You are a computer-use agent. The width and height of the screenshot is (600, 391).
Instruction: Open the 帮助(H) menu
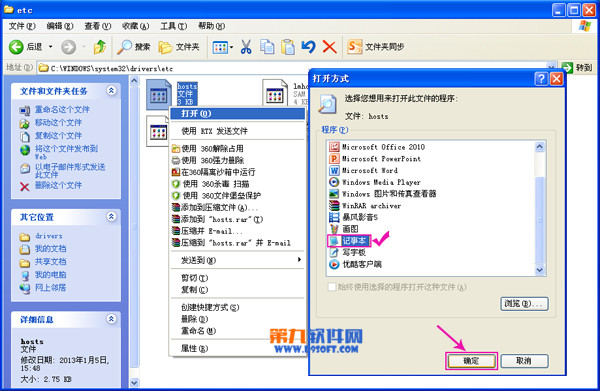(x=211, y=26)
